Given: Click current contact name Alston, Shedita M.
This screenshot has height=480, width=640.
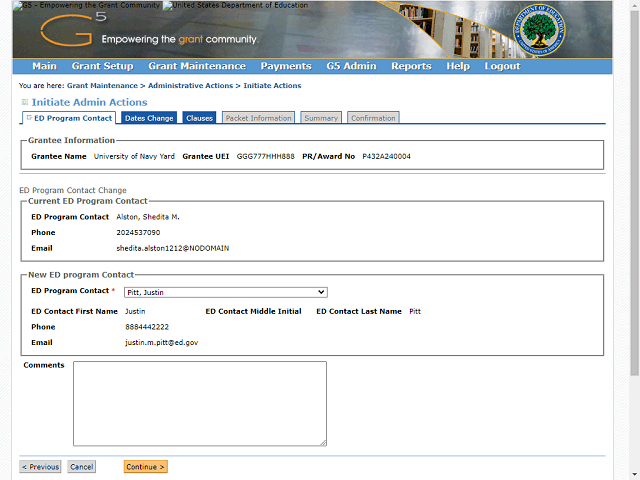Looking at the screenshot, I should (148, 217).
